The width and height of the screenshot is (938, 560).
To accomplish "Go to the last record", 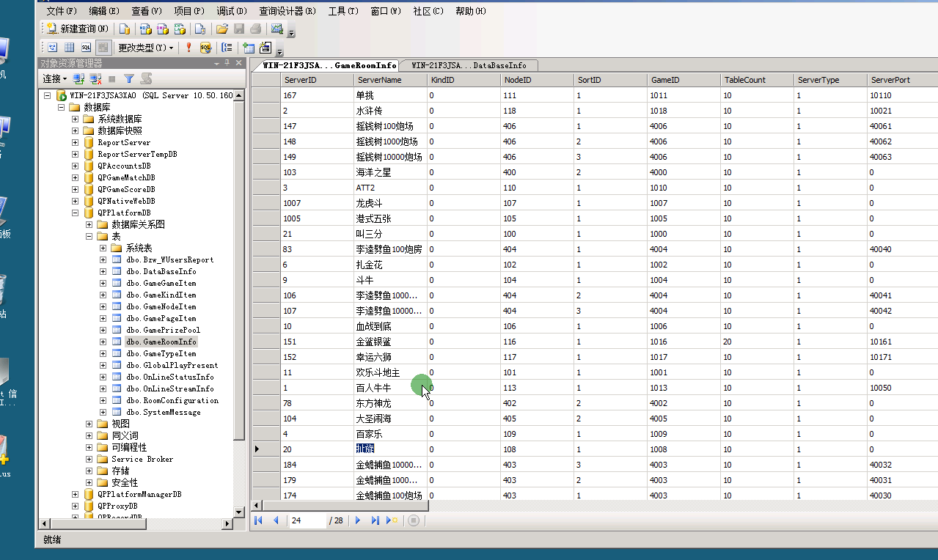I will click(375, 520).
